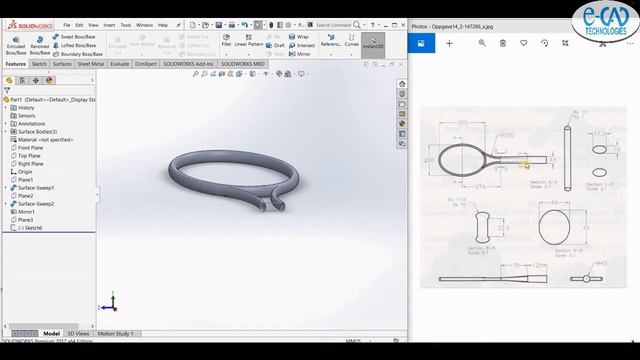Open dropdown arrow under Reference Geometry
The width and height of the screenshot is (640, 360).
(x=331, y=54)
